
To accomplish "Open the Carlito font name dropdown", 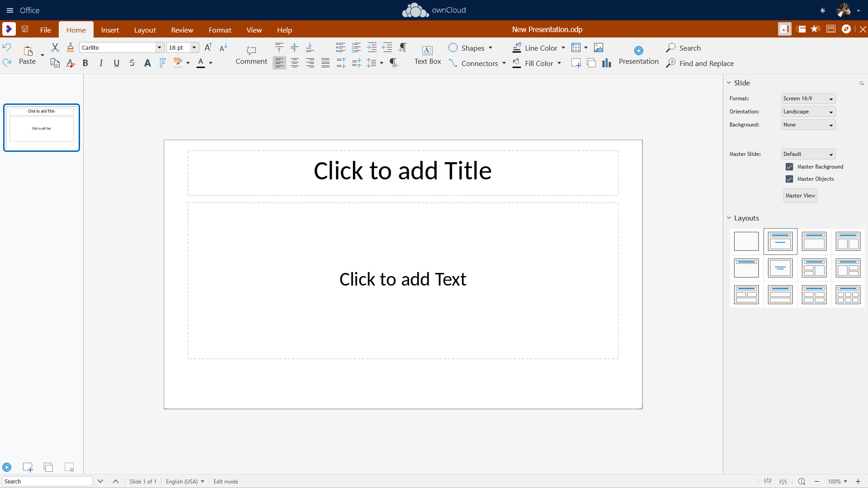I will [x=159, y=47].
